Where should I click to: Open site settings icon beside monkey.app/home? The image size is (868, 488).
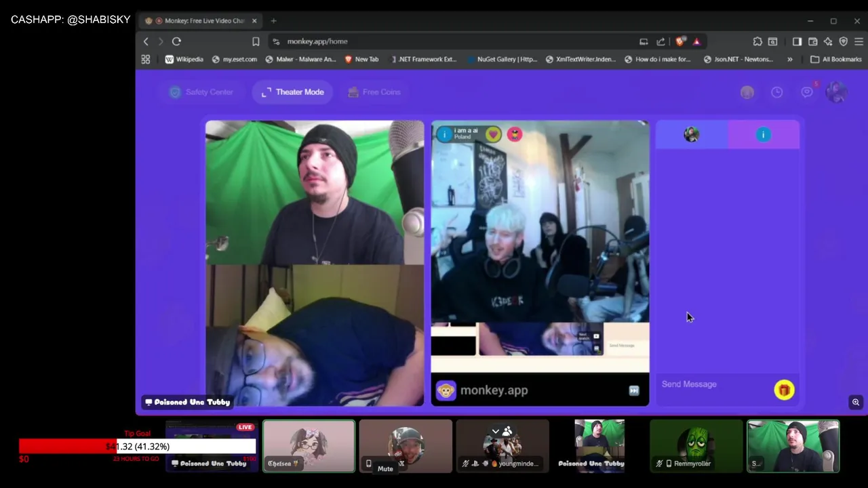(x=276, y=41)
